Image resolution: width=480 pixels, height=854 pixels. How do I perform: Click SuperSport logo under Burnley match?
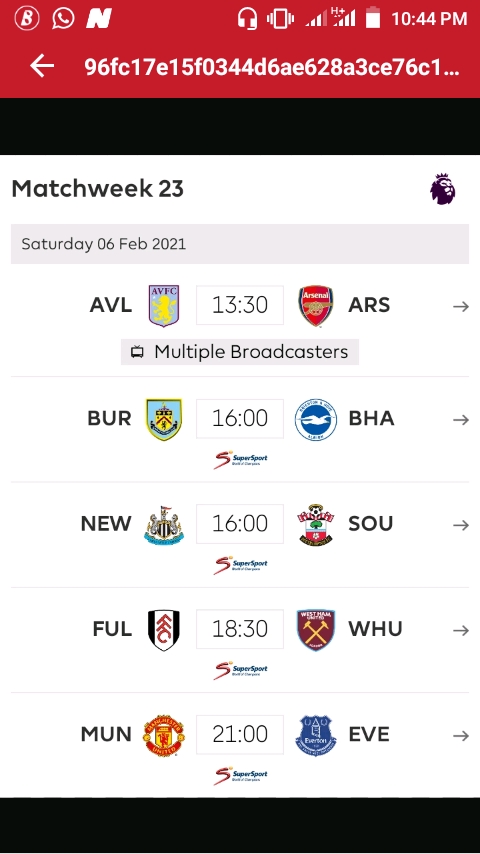240,460
